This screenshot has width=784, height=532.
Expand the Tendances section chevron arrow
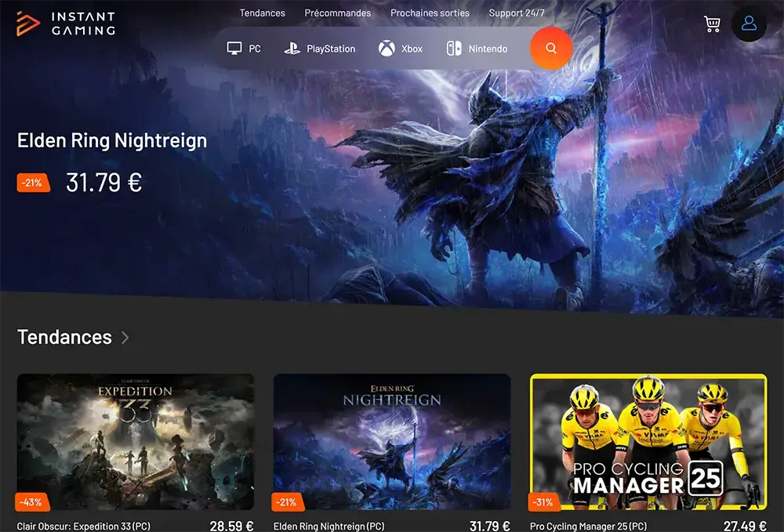125,338
